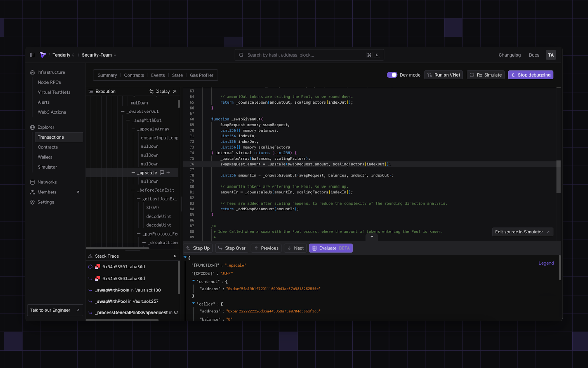Screen dimensions: 588x368
Task: Click the Tenderly logo in the breadcrumb
Action: [x=43, y=55]
